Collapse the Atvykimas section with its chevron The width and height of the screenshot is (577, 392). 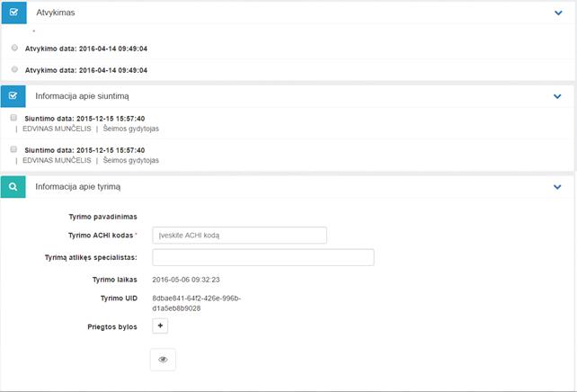coord(557,13)
